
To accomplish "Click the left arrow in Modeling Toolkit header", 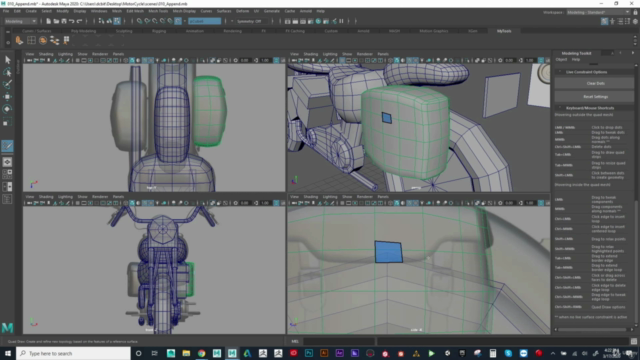I will [620, 53].
